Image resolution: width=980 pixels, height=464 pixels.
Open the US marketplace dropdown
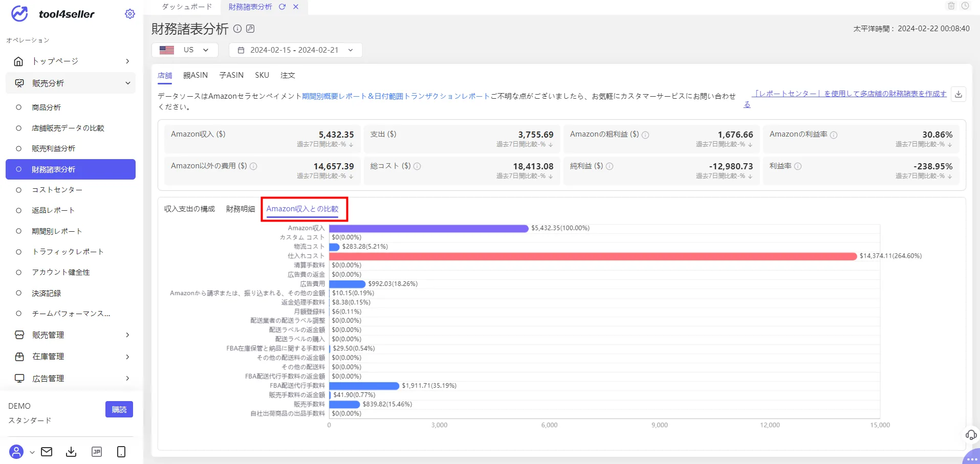click(185, 50)
